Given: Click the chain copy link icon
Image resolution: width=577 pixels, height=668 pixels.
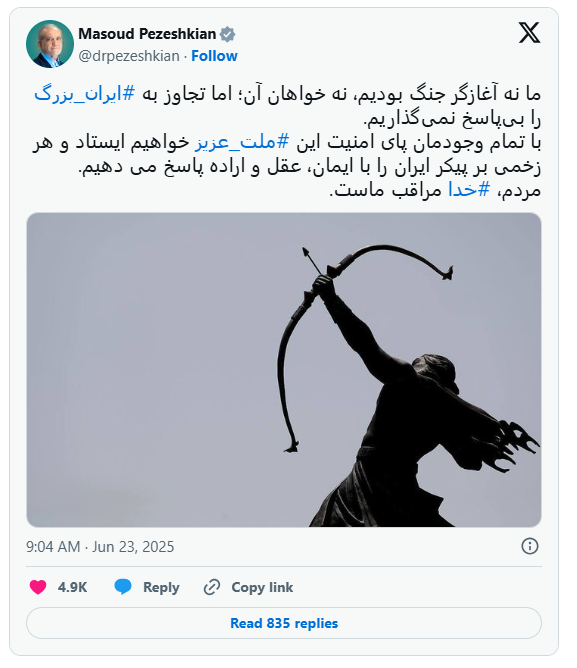Looking at the screenshot, I should coord(212,587).
